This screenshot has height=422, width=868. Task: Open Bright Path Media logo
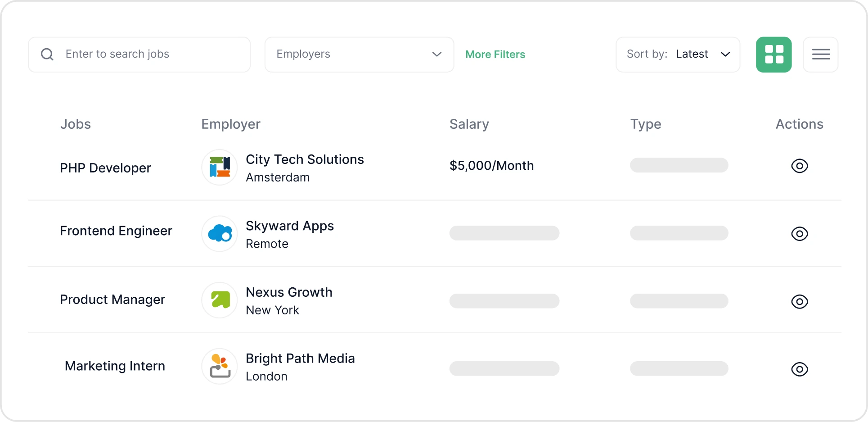click(x=220, y=366)
